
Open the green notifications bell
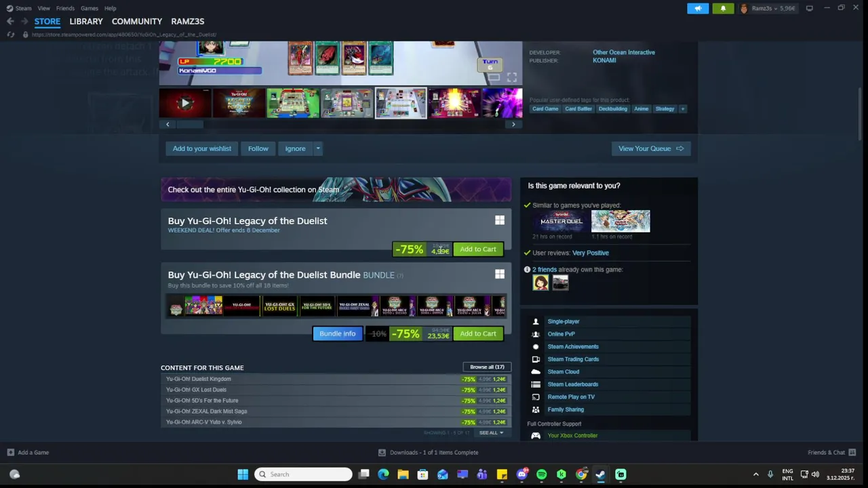tap(723, 8)
